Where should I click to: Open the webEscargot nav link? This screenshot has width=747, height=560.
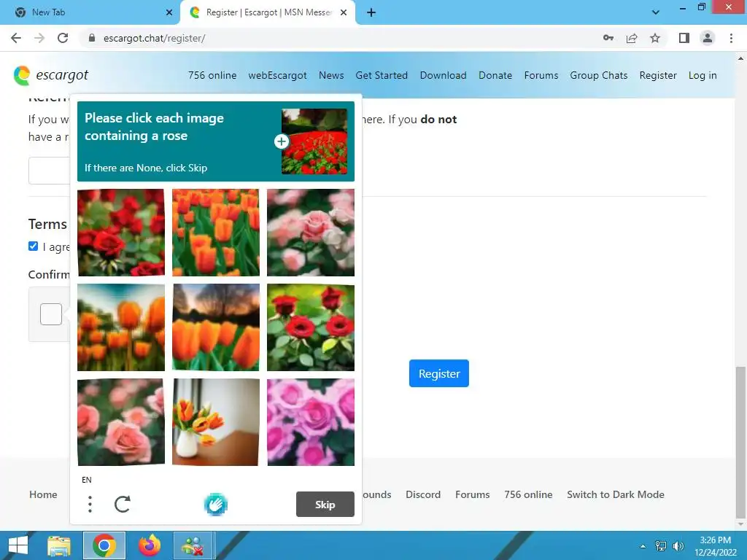tap(277, 75)
